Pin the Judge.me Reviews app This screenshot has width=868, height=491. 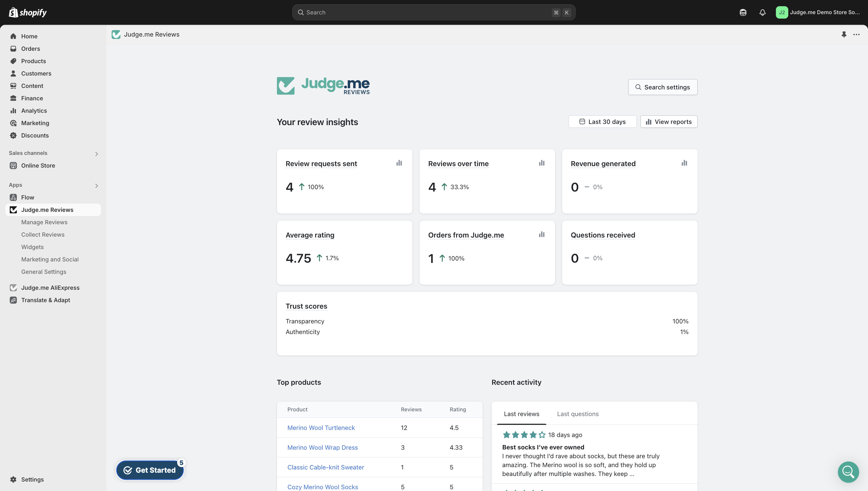pyautogui.click(x=844, y=35)
